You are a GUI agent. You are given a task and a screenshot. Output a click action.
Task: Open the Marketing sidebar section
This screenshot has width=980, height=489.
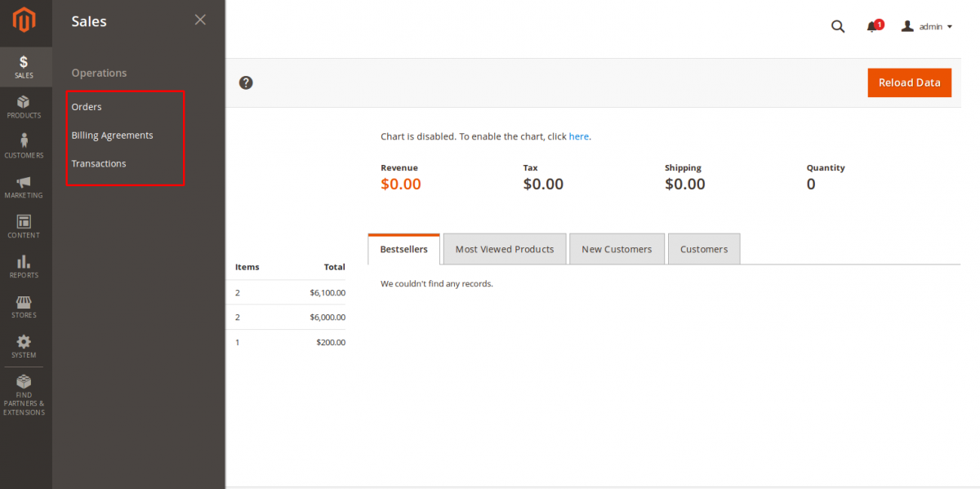click(24, 186)
